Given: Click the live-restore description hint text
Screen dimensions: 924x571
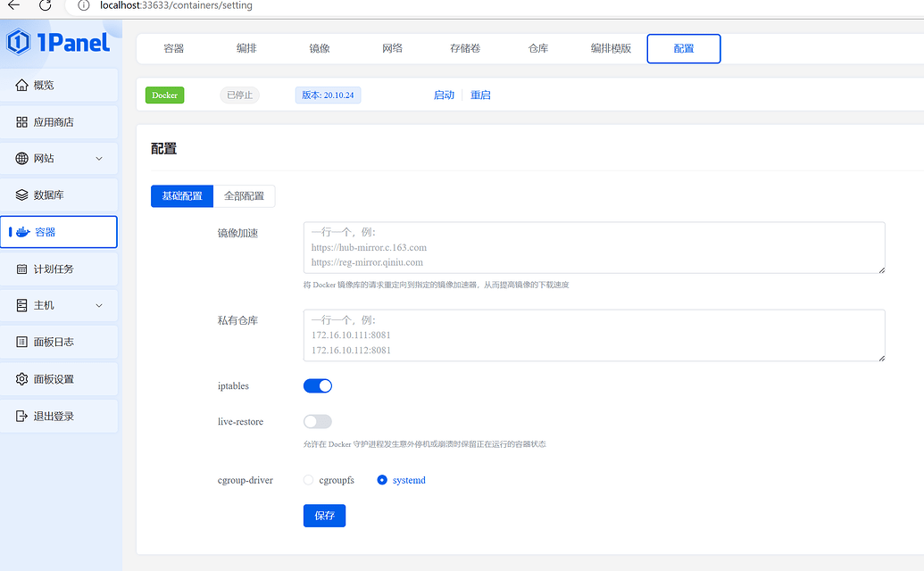Looking at the screenshot, I should [x=425, y=443].
